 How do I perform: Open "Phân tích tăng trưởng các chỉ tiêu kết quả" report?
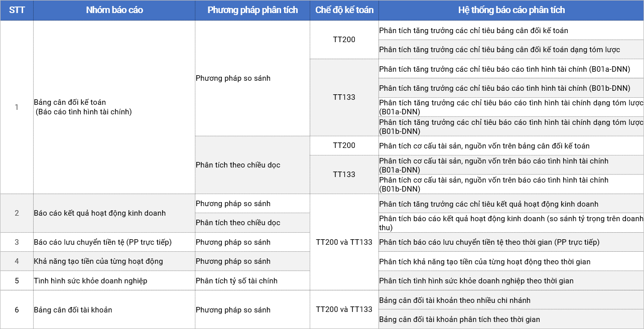(488, 204)
